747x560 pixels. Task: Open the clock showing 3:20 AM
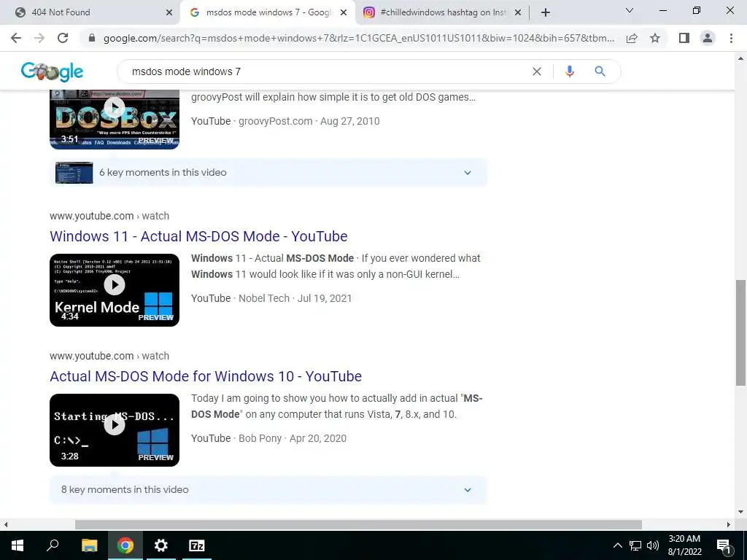pos(684,545)
